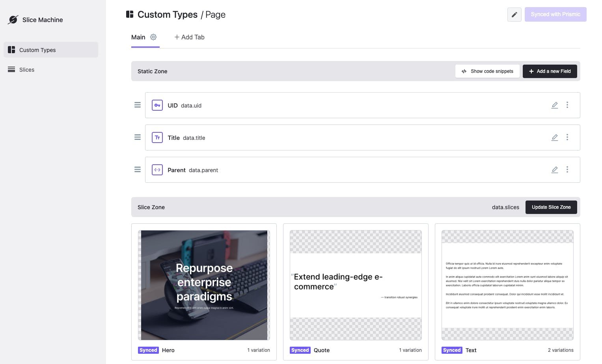Open the Title field overflow menu
The width and height of the screenshot is (602, 364).
click(x=567, y=137)
